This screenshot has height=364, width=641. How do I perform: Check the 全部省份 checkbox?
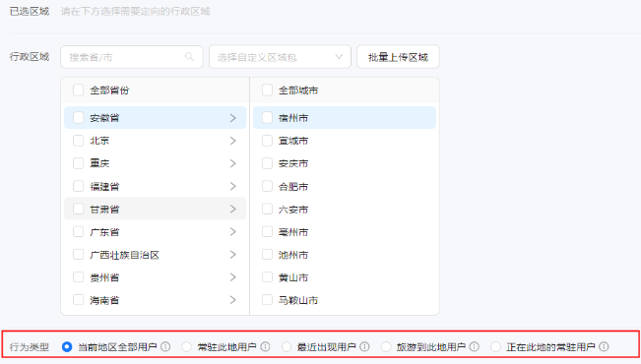click(78, 90)
